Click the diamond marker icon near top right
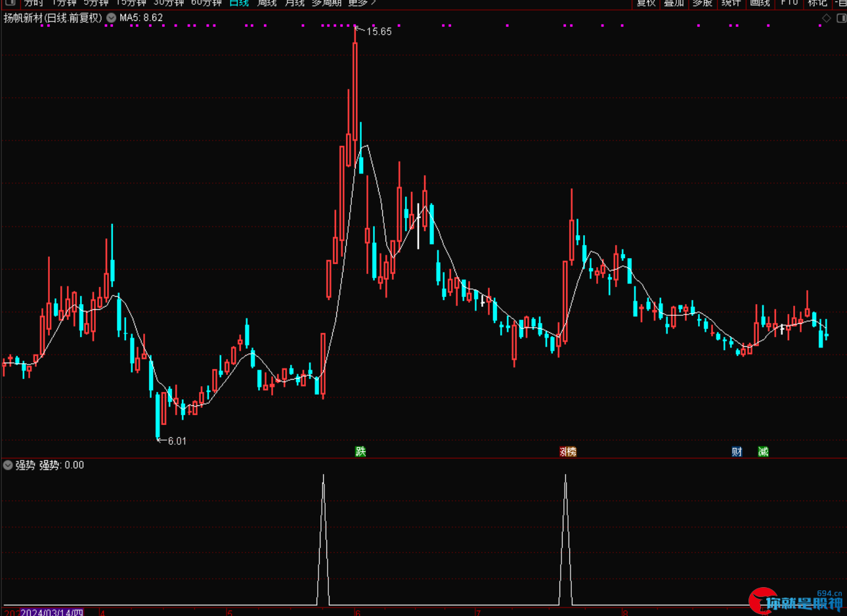Image resolution: width=847 pixels, height=616 pixels. 827,18
